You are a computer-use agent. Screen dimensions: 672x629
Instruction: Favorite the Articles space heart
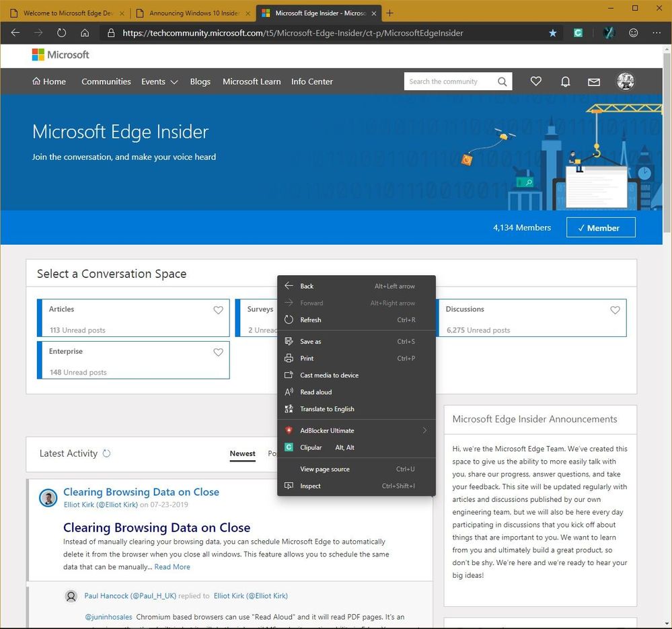218,309
